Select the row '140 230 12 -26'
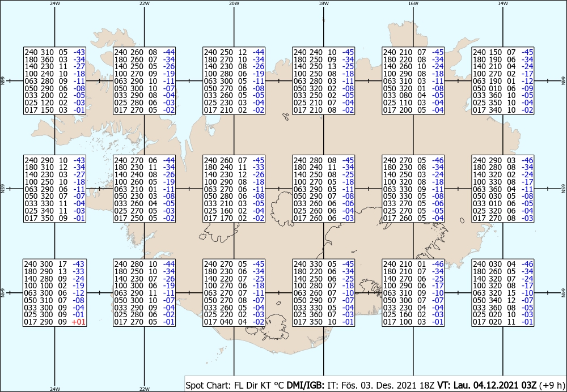Screen dimensions: 567x392 coord(234,174)
